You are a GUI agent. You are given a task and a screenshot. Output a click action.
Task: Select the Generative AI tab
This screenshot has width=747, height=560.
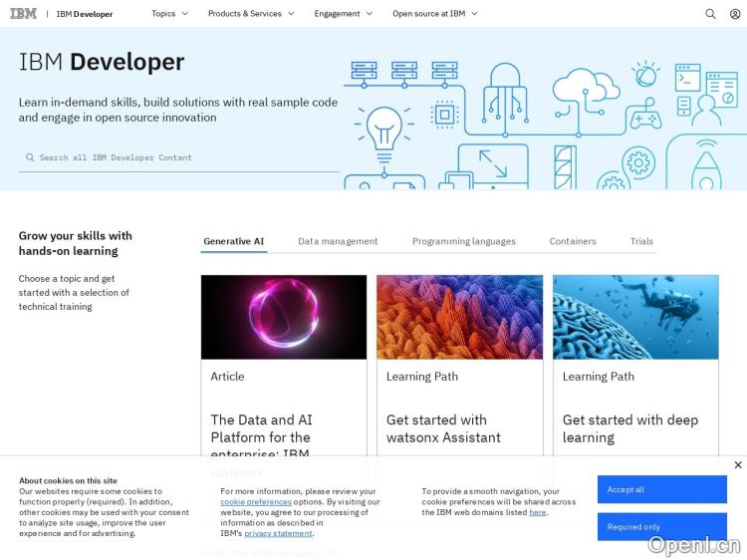coord(233,241)
